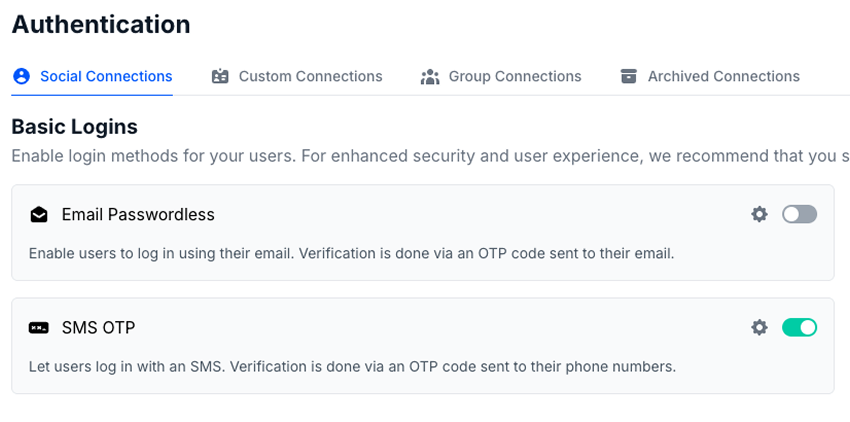850x422 pixels.
Task: Click the Email Passwordless description text
Action: click(351, 253)
